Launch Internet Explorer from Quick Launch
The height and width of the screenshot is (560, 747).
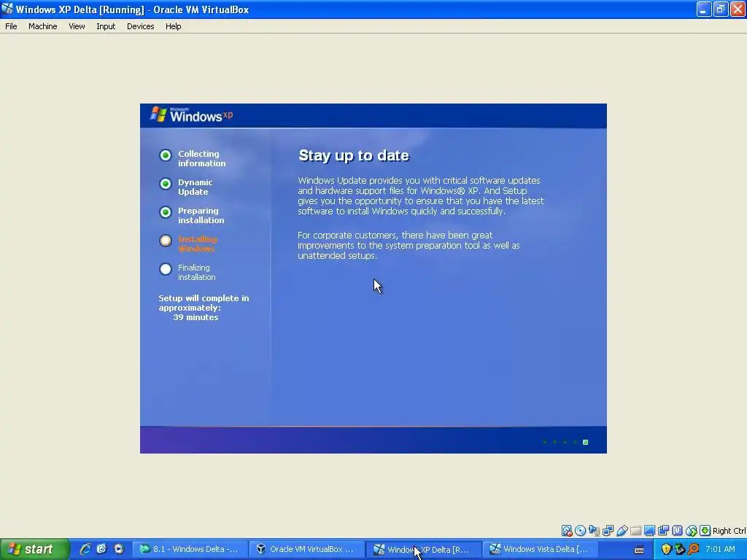click(x=85, y=549)
